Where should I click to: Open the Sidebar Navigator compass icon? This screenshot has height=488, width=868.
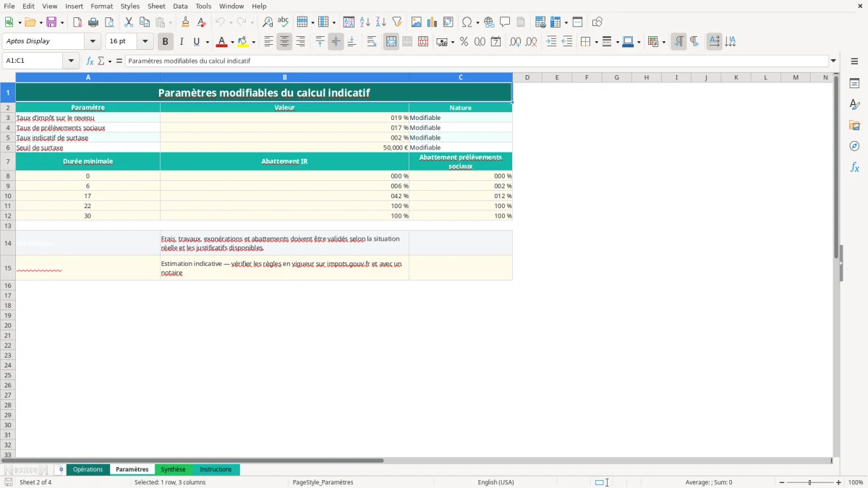pos(854,146)
